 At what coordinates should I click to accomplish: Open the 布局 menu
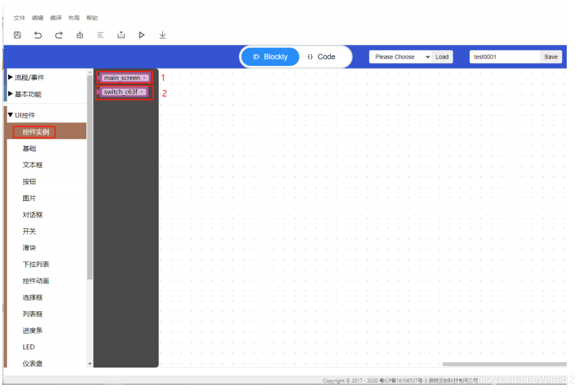[x=74, y=18]
